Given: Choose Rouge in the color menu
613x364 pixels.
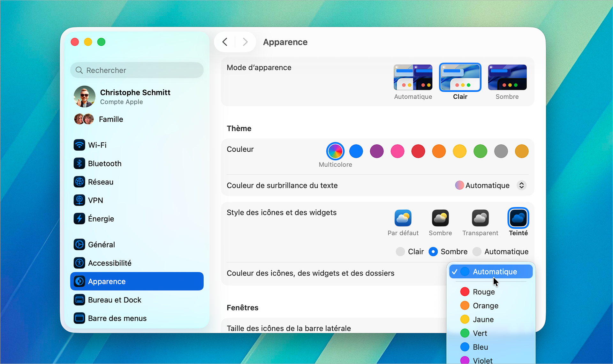Looking at the screenshot, I should (x=483, y=292).
